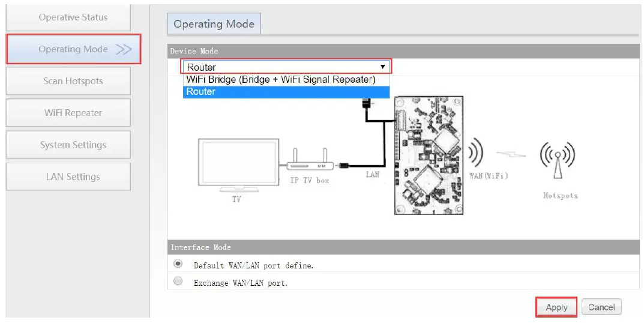Go to Scan Hotspots
644x323 pixels.
(68, 81)
